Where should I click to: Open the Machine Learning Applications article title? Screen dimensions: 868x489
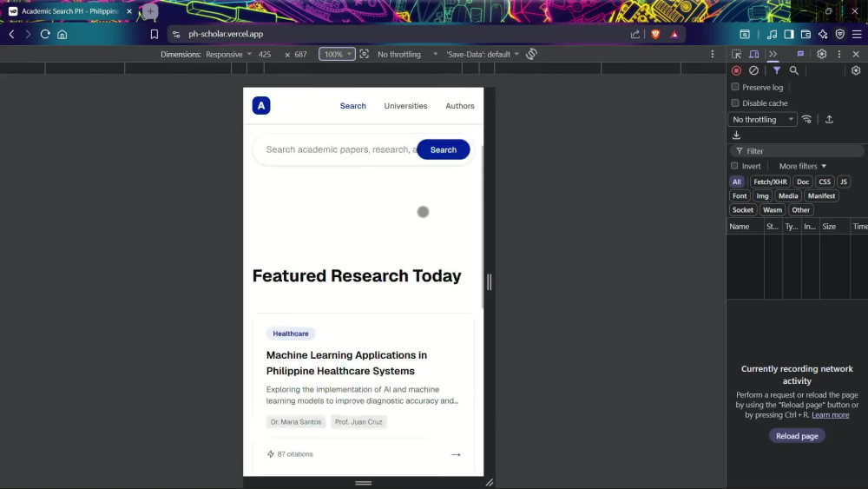coord(346,363)
